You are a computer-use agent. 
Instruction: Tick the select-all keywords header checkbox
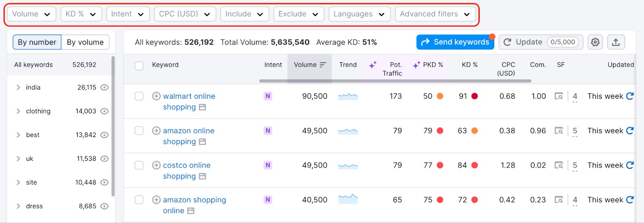click(139, 65)
